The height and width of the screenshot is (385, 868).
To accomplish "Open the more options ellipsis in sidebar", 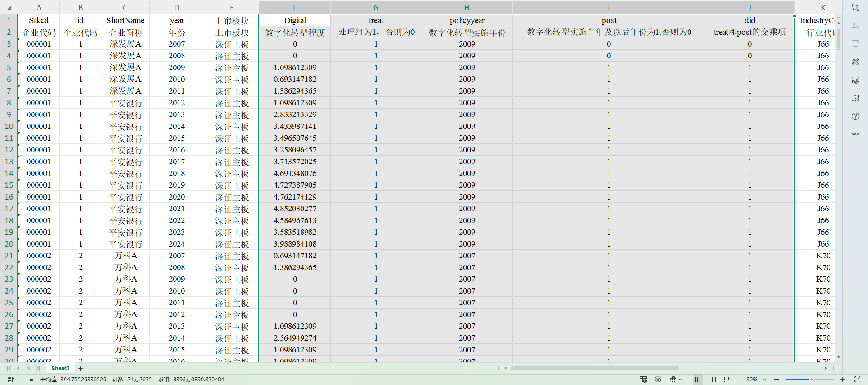I will pyautogui.click(x=855, y=134).
